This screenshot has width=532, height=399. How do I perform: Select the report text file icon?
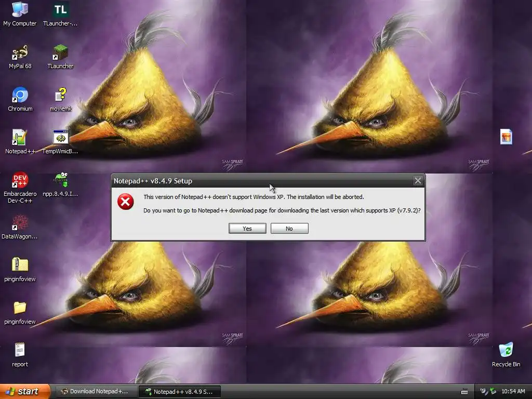point(20,355)
